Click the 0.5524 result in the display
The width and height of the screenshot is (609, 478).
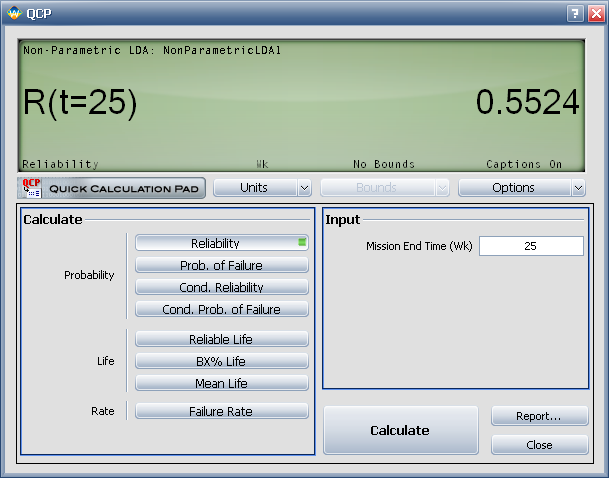[527, 102]
